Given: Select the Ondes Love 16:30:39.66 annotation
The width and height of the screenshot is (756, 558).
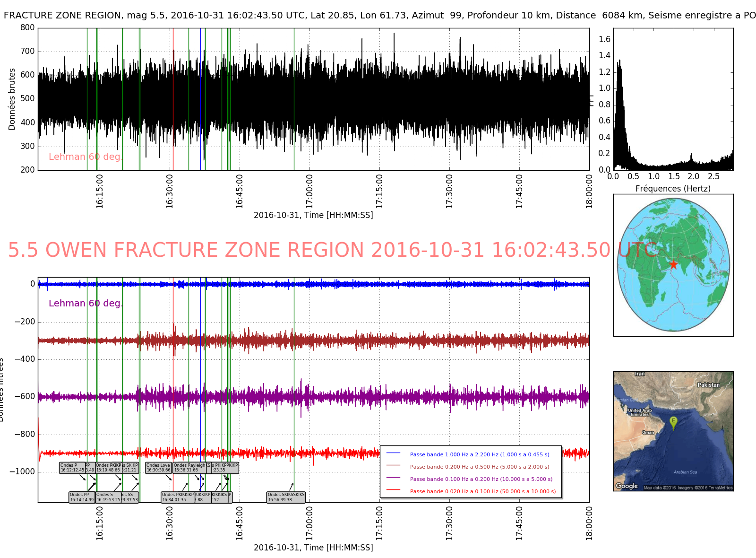Looking at the screenshot, I should click(x=158, y=468).
